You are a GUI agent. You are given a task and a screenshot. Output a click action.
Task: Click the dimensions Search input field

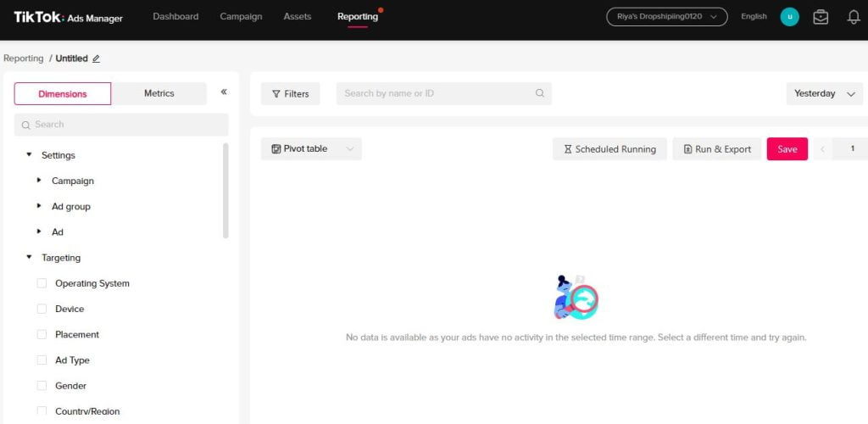(121, 125)
